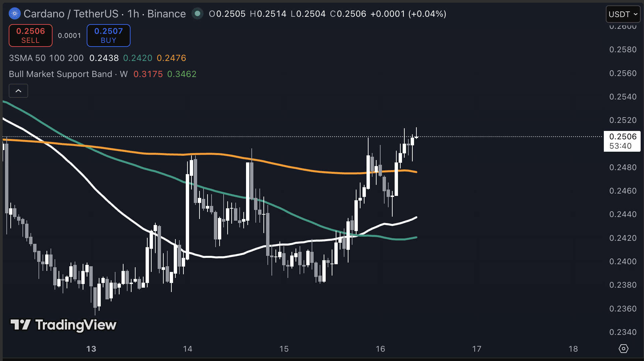Image resolution: width=644 pixels, height=361 pixels.
Task: Click the 0.2580 price axis label
Action: [623, 50]
